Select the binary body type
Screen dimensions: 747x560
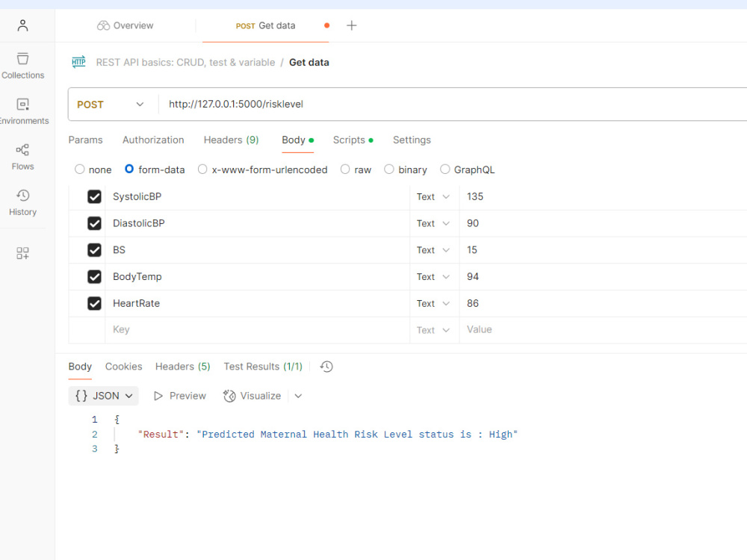[x=388, y=169]
